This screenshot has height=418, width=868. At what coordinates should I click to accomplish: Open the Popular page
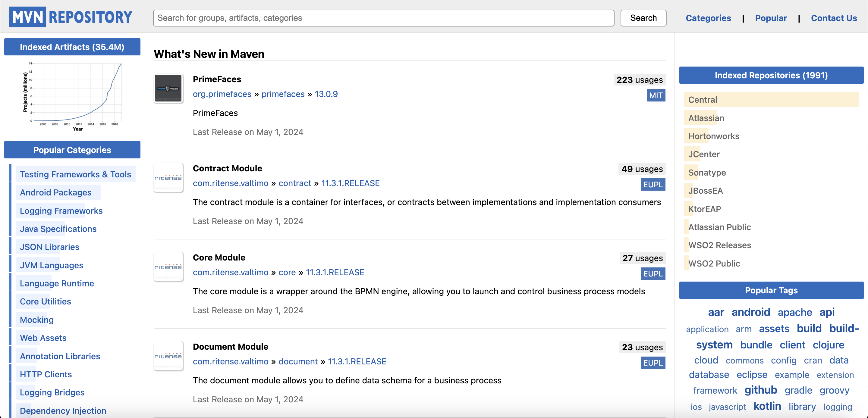pyautogui.click(x=771, y=18)
